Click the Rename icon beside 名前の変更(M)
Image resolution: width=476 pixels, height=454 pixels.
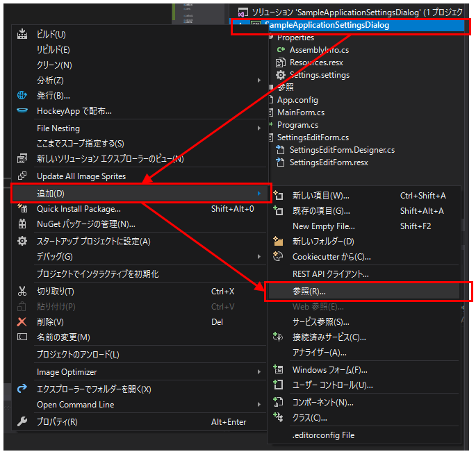(22, 337)
